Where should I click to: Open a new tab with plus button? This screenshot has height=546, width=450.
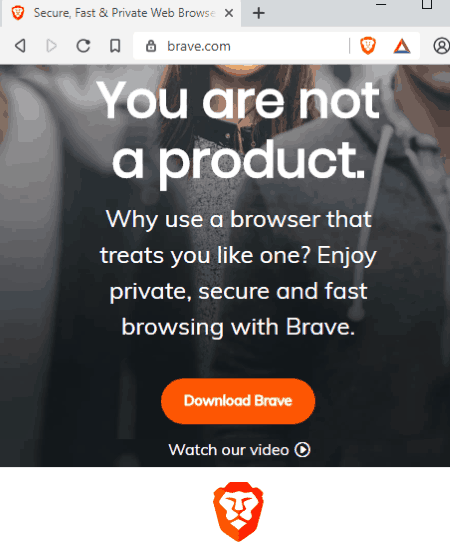pos(258,13)
